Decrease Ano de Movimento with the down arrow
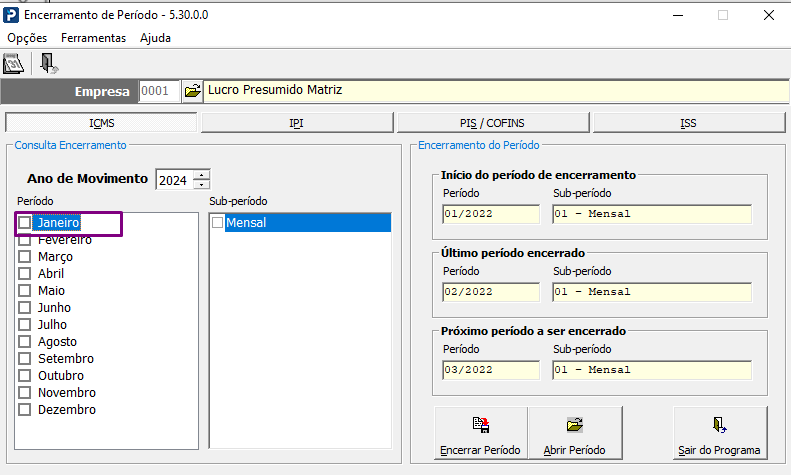791x475 pixels. (x=201, y=185)
